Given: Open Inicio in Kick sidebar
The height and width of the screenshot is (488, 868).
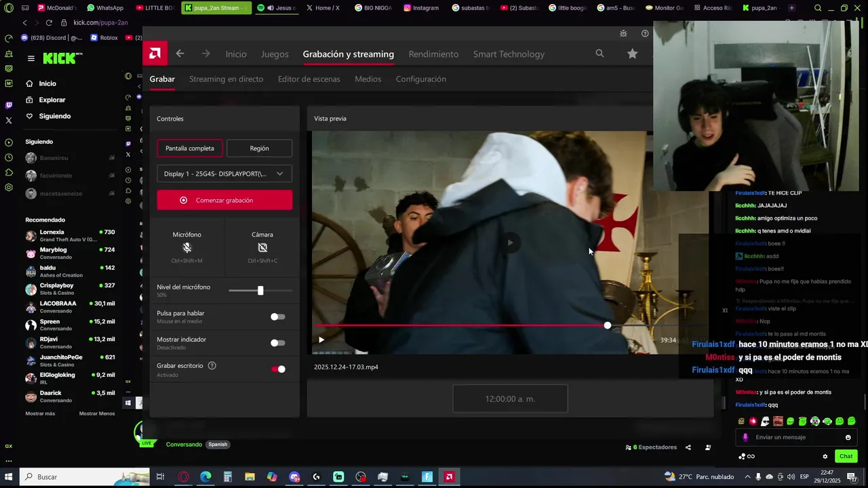Looking at the screenshot, I should tap(47, 83).
